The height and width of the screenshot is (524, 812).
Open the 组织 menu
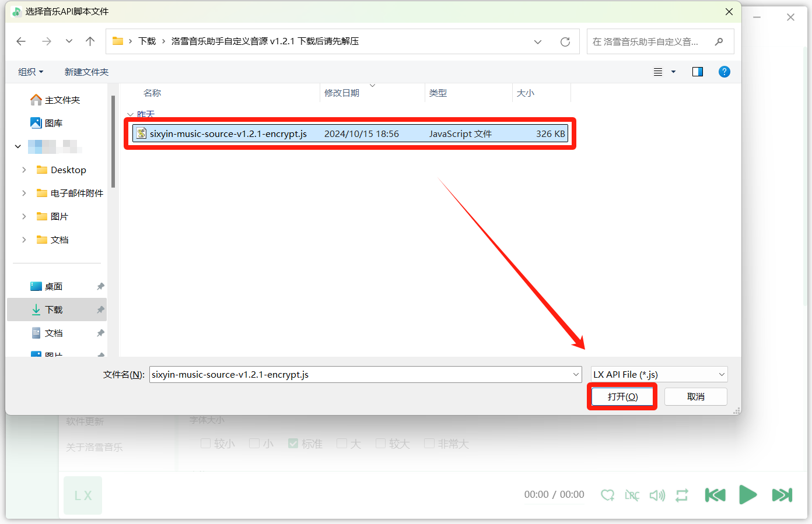(30, 72)
